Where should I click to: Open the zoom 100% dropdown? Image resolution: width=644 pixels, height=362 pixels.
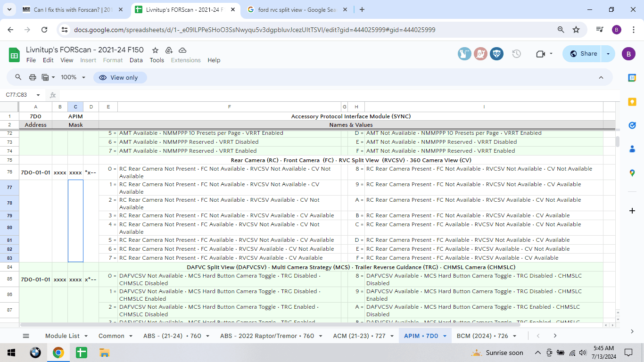(73, 77)
